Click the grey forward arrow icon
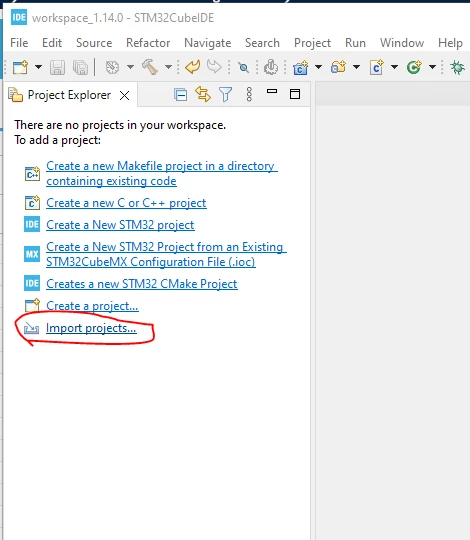Viewport: 470px width, 540px height. coord(214,66)
